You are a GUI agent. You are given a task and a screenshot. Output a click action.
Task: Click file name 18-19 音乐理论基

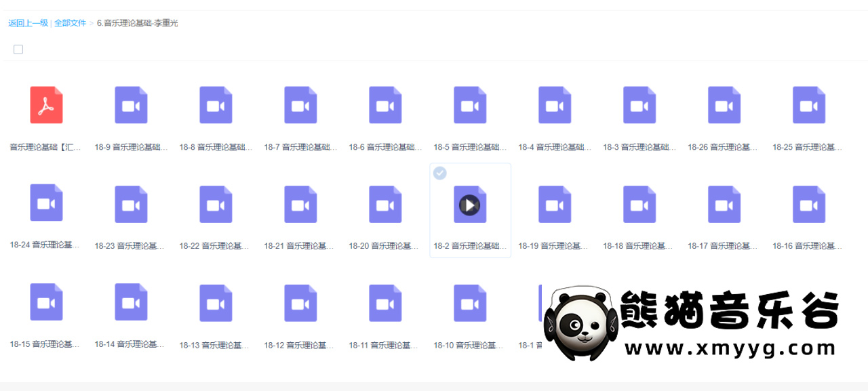(x=555, y=246)
